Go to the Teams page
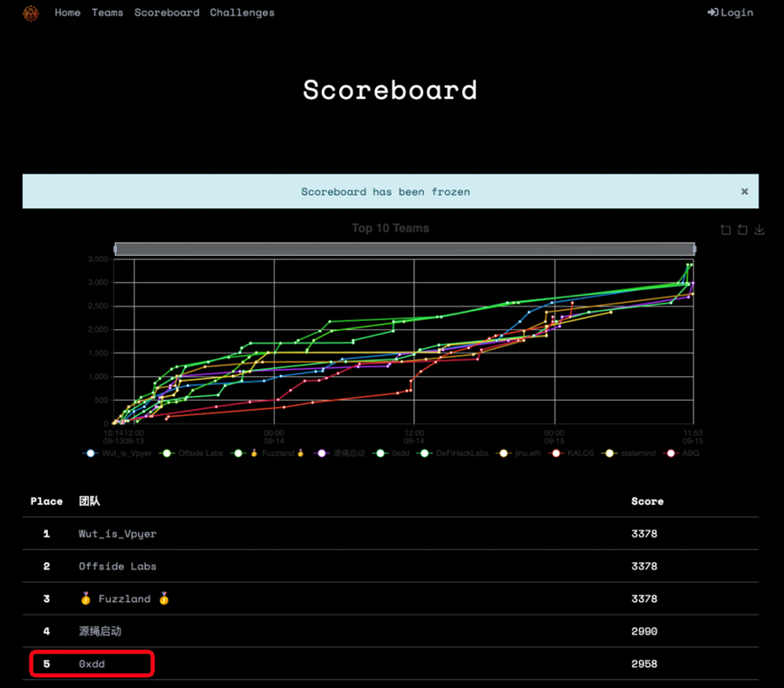This screenshot has width=784, height=688. (x=107, y=13)
